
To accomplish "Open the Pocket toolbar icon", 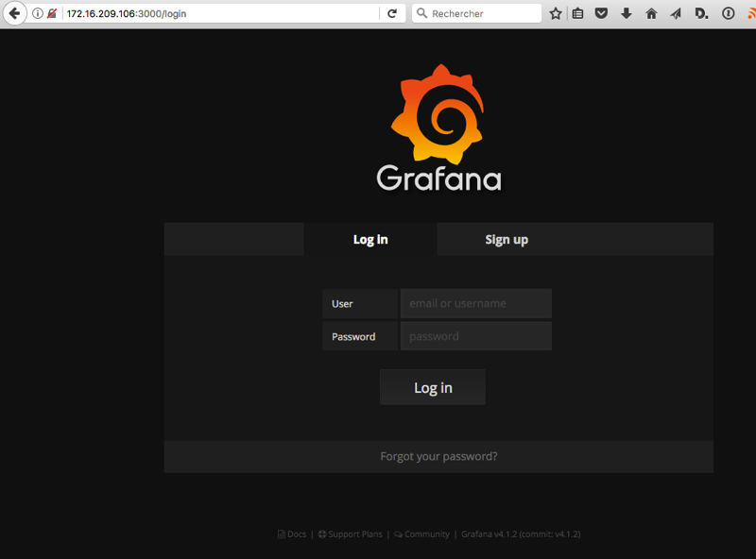I will click(601, 14).
